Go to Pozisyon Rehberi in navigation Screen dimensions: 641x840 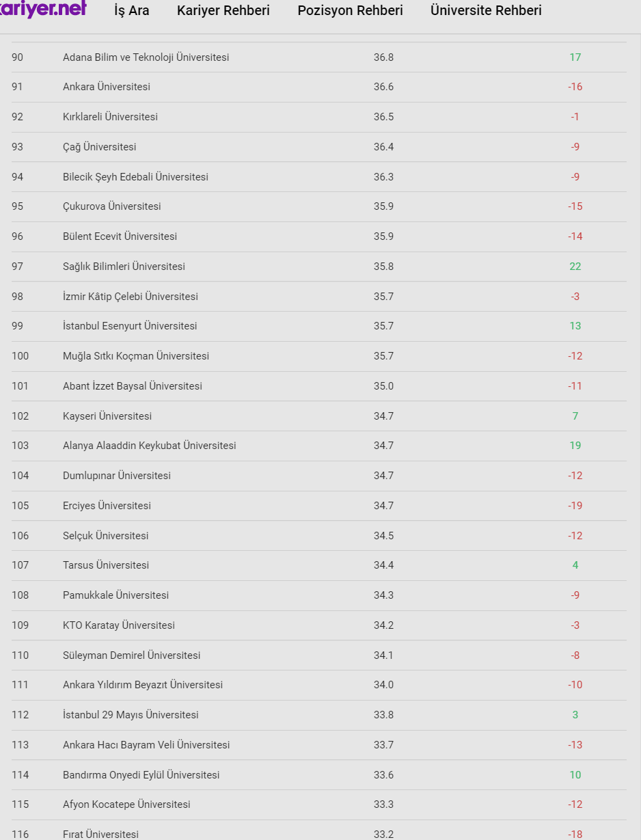coord(350,11)
